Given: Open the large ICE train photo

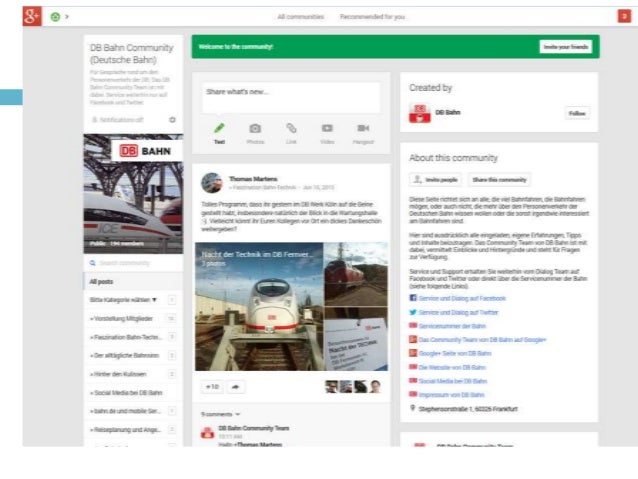Looking at the screenshot, I should click(259, 306).
